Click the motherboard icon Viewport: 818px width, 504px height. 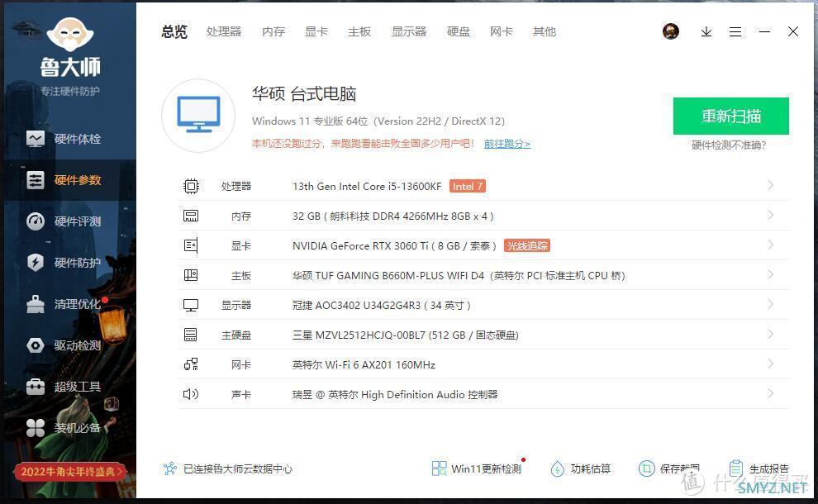tap(191, 275)
